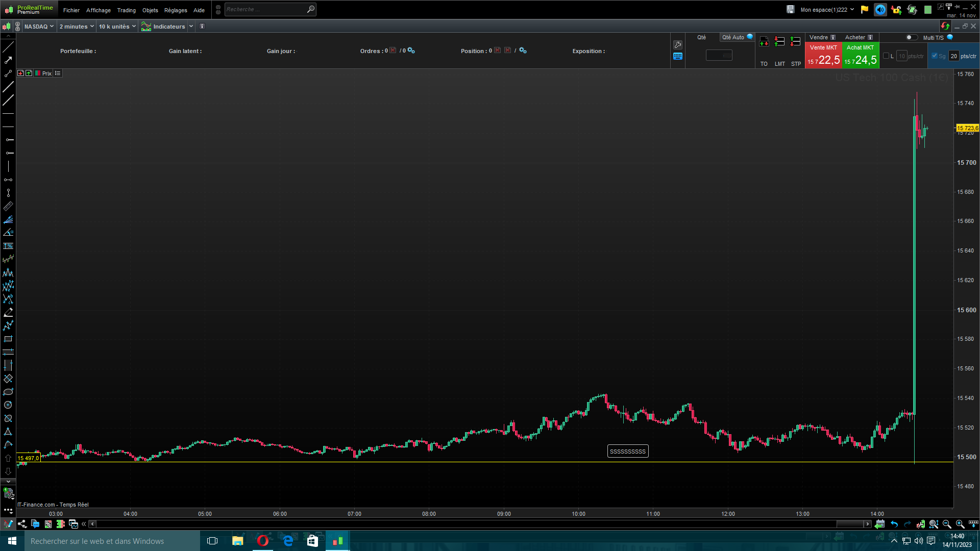This screenshot has height=551, width=980.
Task: Click the share chart icon
Action: 22,524
